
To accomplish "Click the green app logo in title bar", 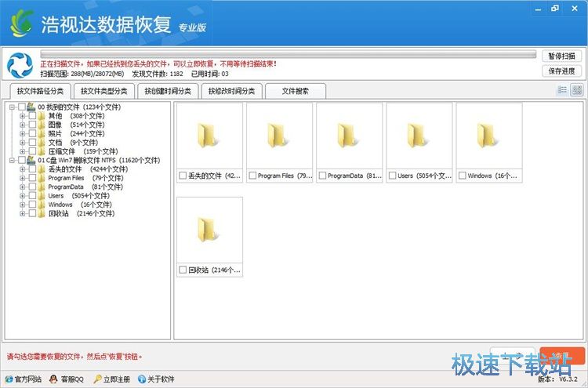I will pos(21,24).
